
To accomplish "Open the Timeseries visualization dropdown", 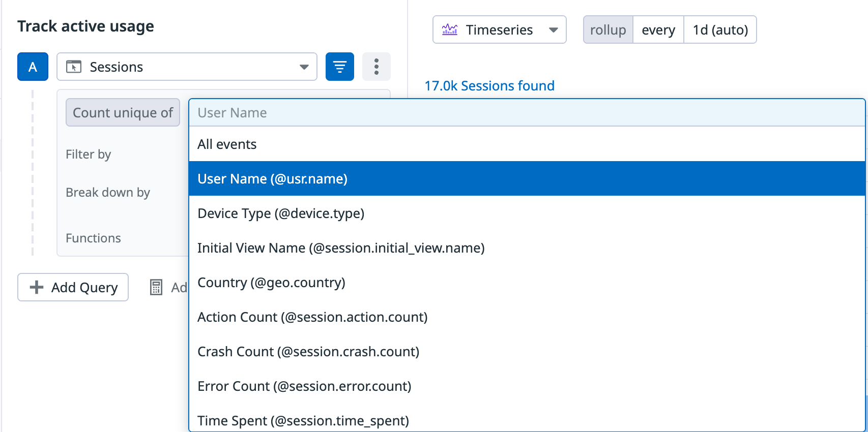I will [x=553, y=29].
